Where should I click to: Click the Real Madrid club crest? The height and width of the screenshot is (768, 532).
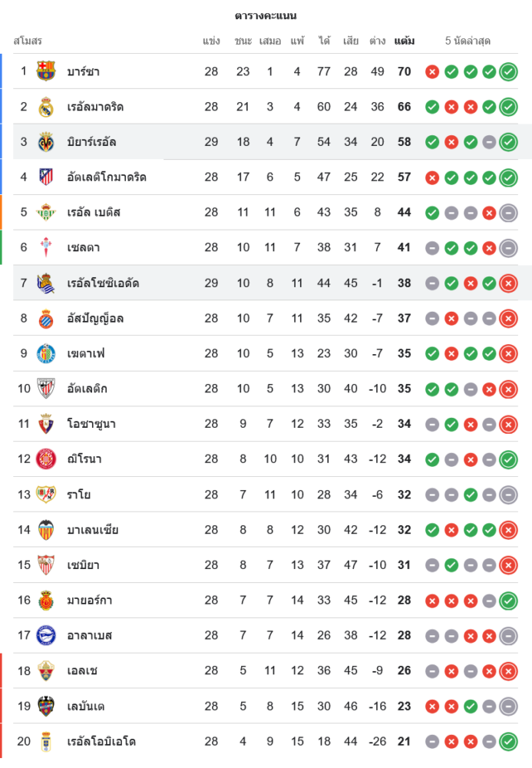coord(46,107)
